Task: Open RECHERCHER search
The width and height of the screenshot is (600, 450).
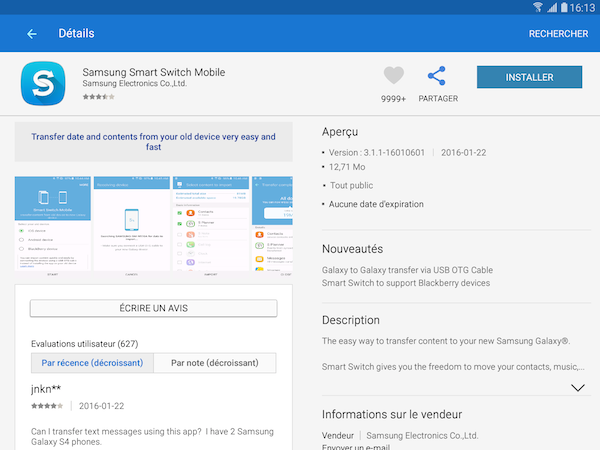Action: pyautogui.click(x=558, y=34)
